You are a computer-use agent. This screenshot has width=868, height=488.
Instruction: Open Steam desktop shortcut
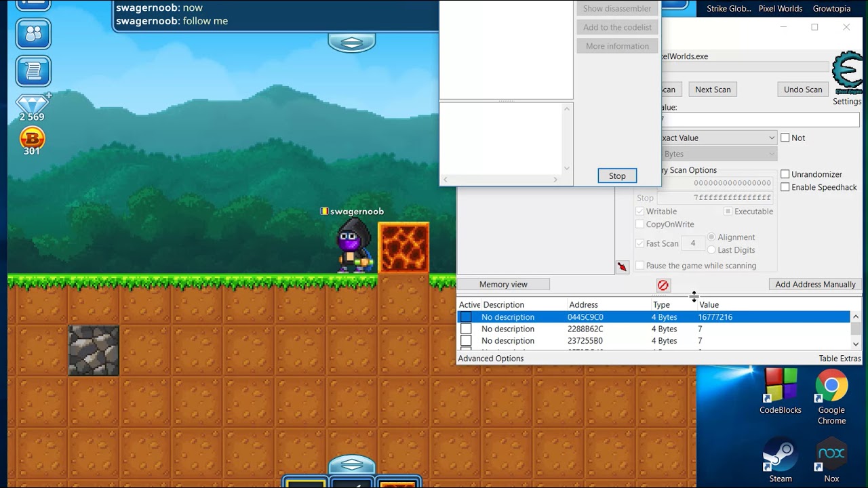click(x=781, y=460)
